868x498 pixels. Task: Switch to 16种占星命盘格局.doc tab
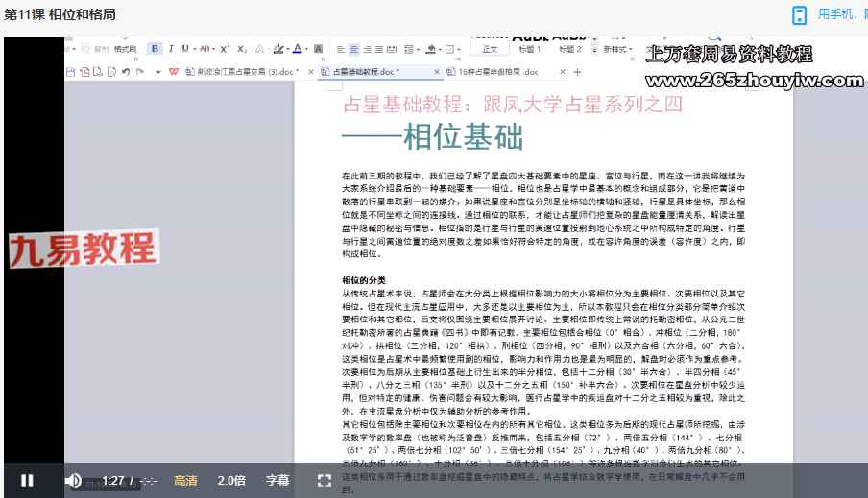click(497, 72)
